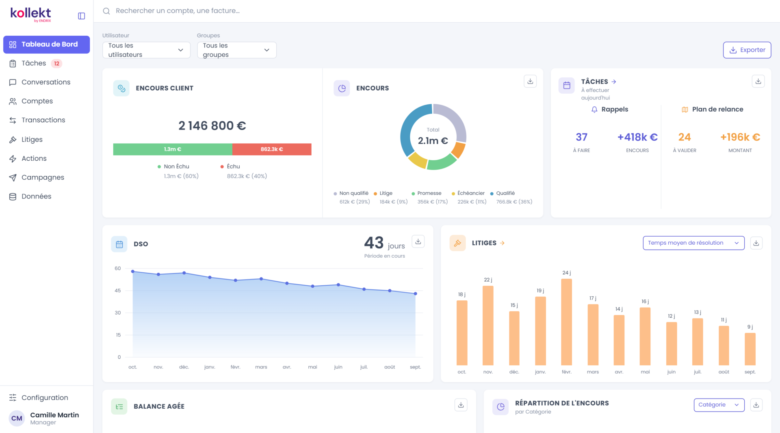780x433 pixels.
Task: Click the Échéancier legend entry
Action: (x=469, y=197)
